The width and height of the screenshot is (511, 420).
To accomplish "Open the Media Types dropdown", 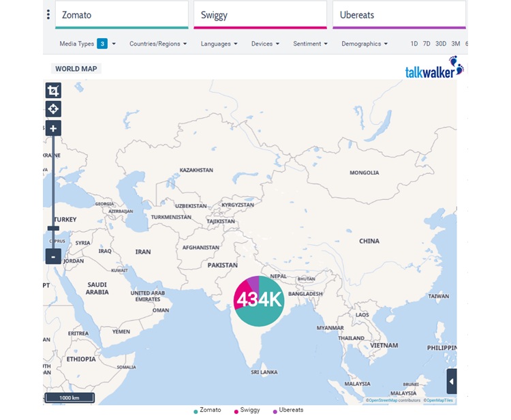I will pyautogui.click(x=87, y=44).
